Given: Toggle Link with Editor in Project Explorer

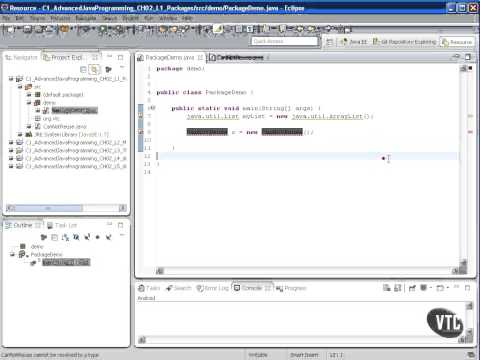Looking at the screenshot, I should pyautogui.click(x=95, y=69).
